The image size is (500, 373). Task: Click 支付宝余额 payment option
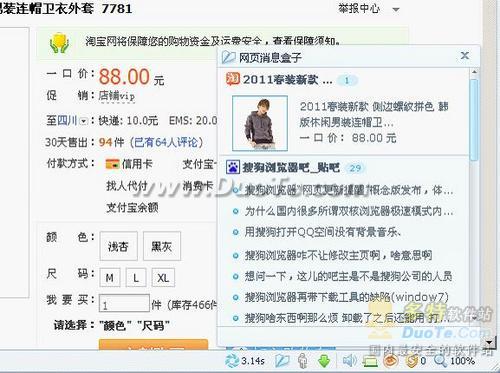132,207
